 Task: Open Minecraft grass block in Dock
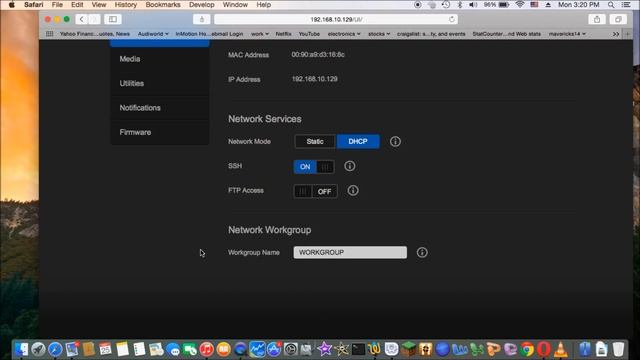(x=408, y=349)
